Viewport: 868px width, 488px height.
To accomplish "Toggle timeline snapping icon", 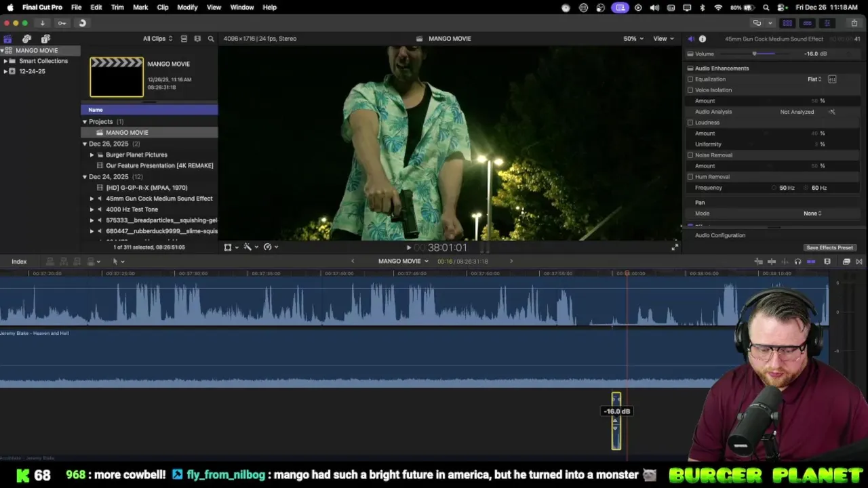I will click(x=810, y=262).
